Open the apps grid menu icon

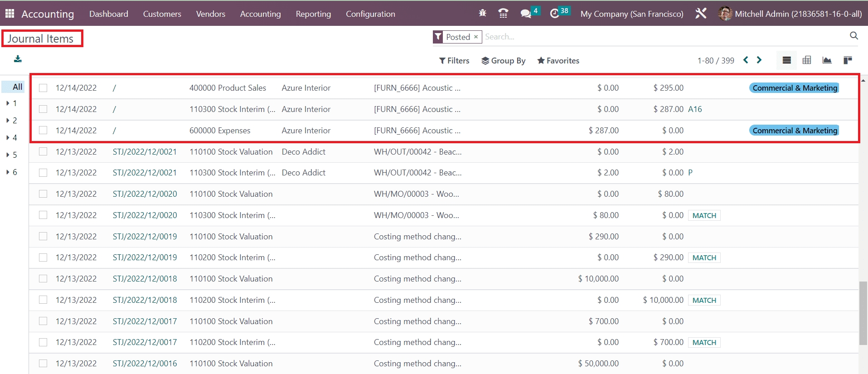tap(10, 14)
